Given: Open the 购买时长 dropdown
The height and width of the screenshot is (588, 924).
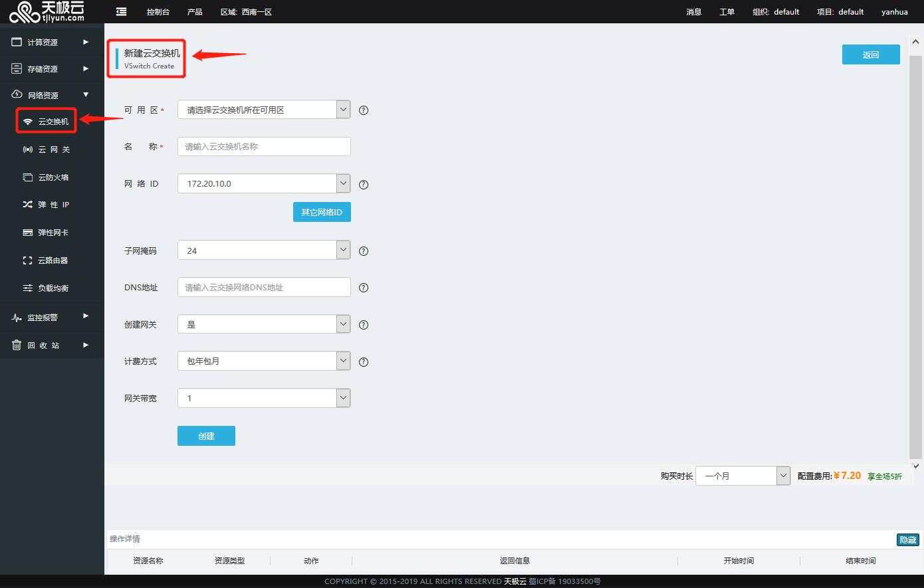Looking at the screenshot, I should (x=742, y=476).
